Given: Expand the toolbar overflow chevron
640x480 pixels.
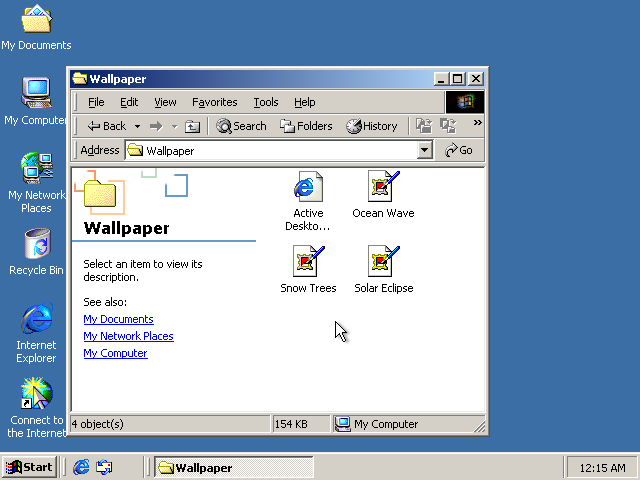Looking at the screenshot, I should click(477, 122).
